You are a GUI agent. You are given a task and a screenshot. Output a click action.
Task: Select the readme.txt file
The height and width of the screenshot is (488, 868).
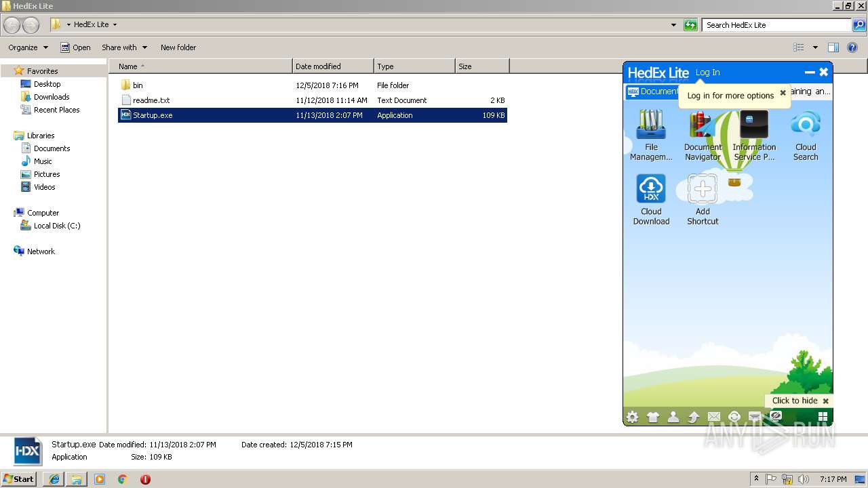151,100
